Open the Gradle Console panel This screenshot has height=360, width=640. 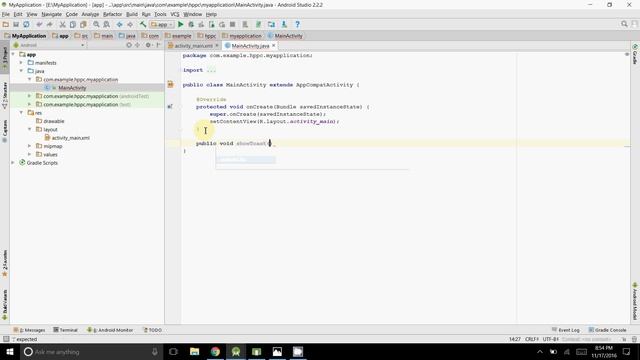pos(607,330)
